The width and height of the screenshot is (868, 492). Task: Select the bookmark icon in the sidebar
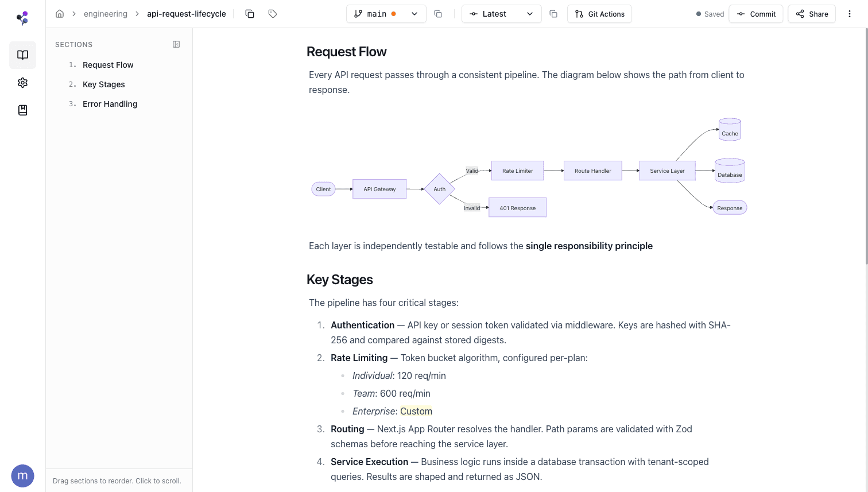(x=22, y=110)
